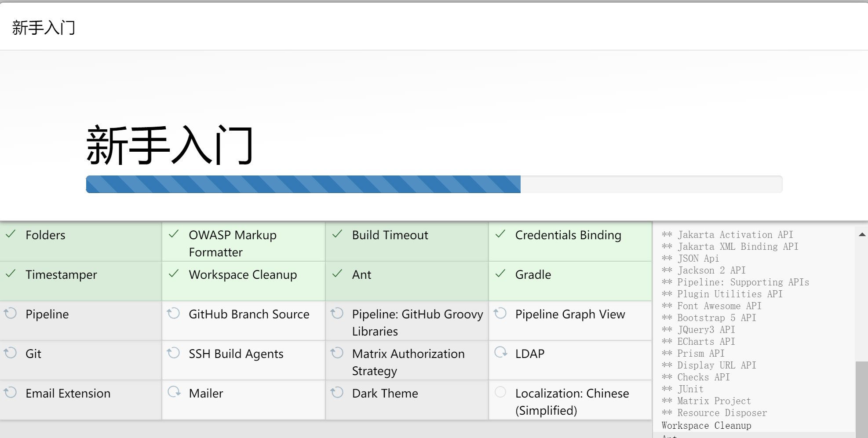Click the Pipeline Graph View plugin label
The height and width of the screenshot is (438, 868).
pos(570,314)
